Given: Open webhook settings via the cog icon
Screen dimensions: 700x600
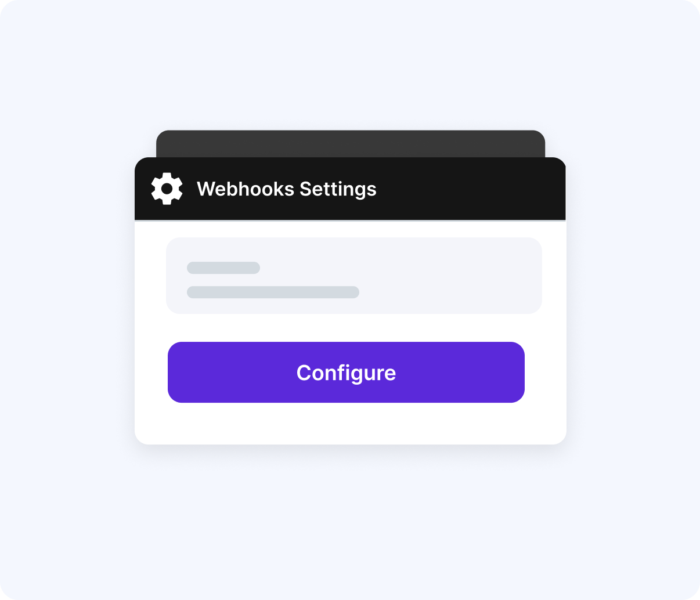Looking at the screenshot, I should pos(167,189).
